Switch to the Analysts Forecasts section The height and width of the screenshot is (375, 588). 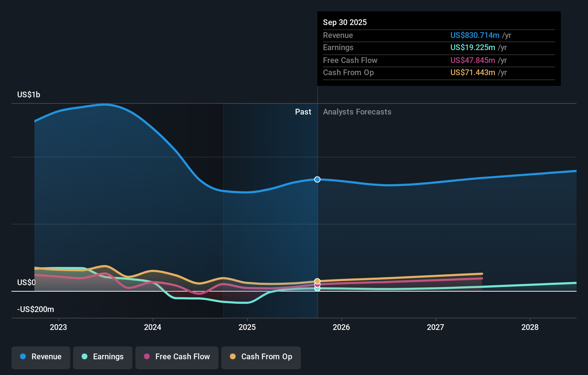[x=357, y=112]
